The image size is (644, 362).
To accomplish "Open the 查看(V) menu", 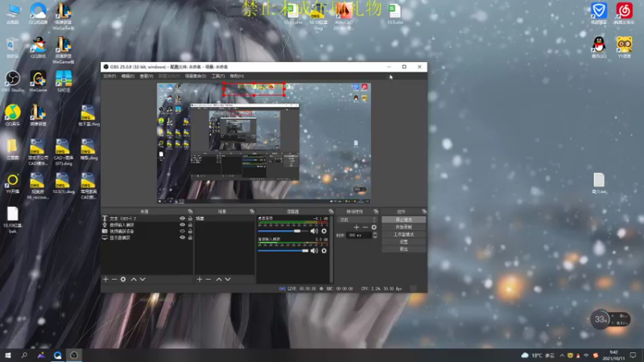I will point(147,76).
